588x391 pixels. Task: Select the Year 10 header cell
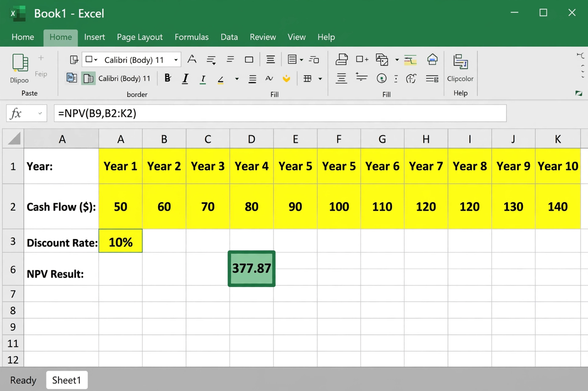click(558, 166)
